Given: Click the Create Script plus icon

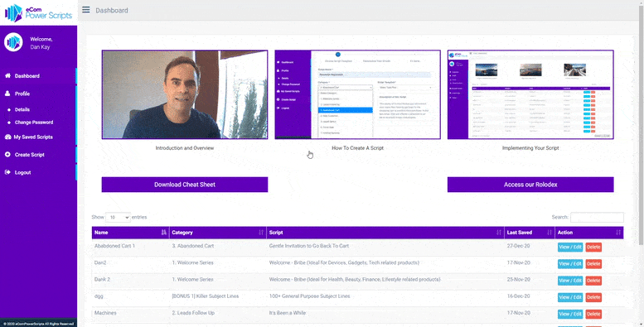Looking at the screenshot, I should coord(7,155).
